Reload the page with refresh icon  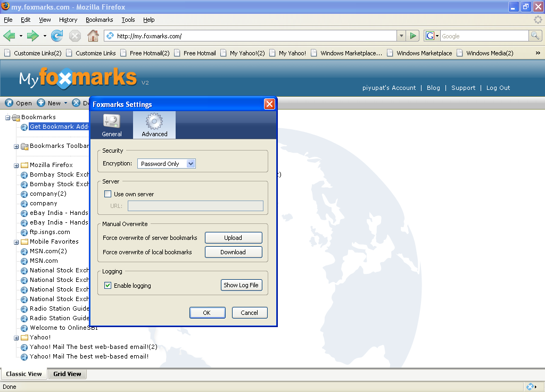(57, 36)
